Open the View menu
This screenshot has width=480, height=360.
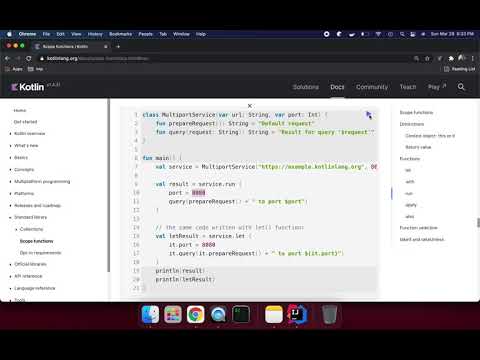pyautogui.click(x=76, y=34)
